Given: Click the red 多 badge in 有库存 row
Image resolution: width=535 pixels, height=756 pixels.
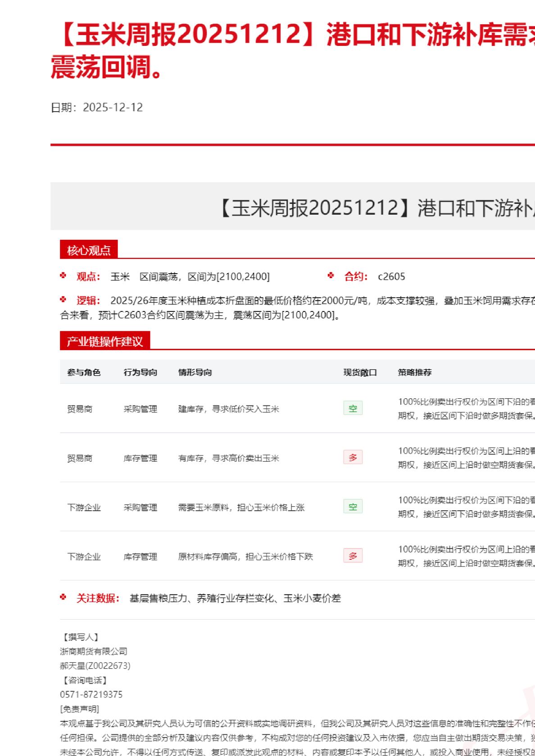Looking at the screenshot, I should (353, 457).
